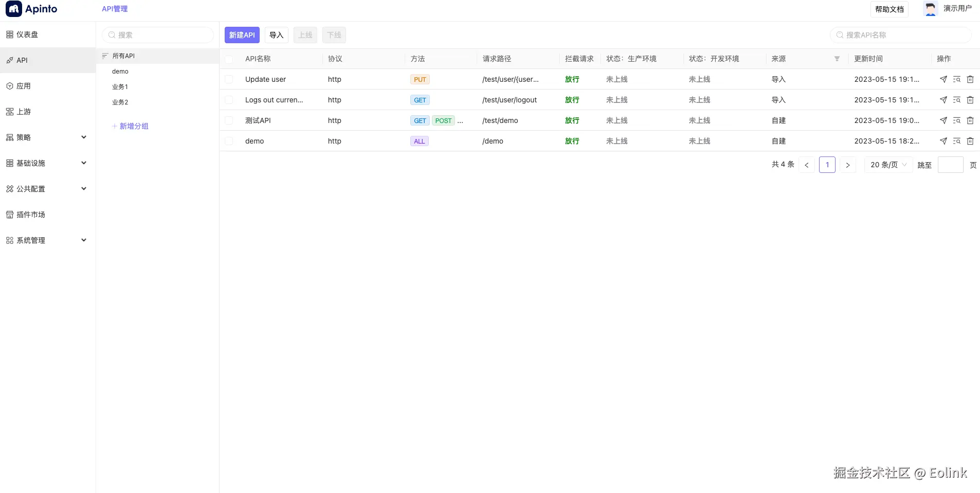Open the 来源 column filter icon
The image size is (980, 493).
coord(837,59)
